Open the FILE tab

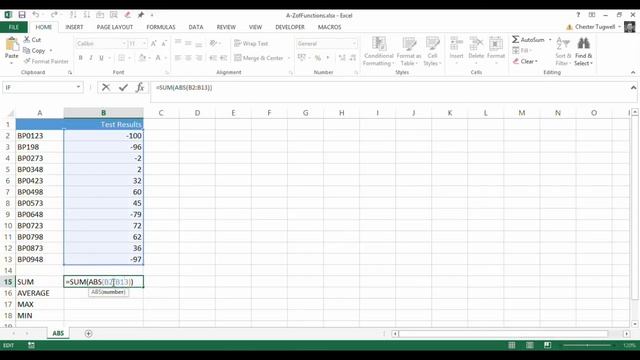point(14,27)
